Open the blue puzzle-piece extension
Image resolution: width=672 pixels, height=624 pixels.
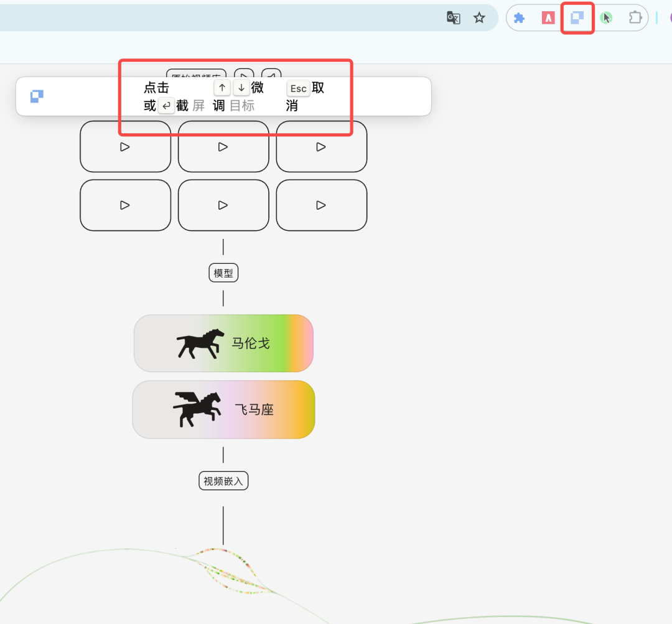coord(519,18)
